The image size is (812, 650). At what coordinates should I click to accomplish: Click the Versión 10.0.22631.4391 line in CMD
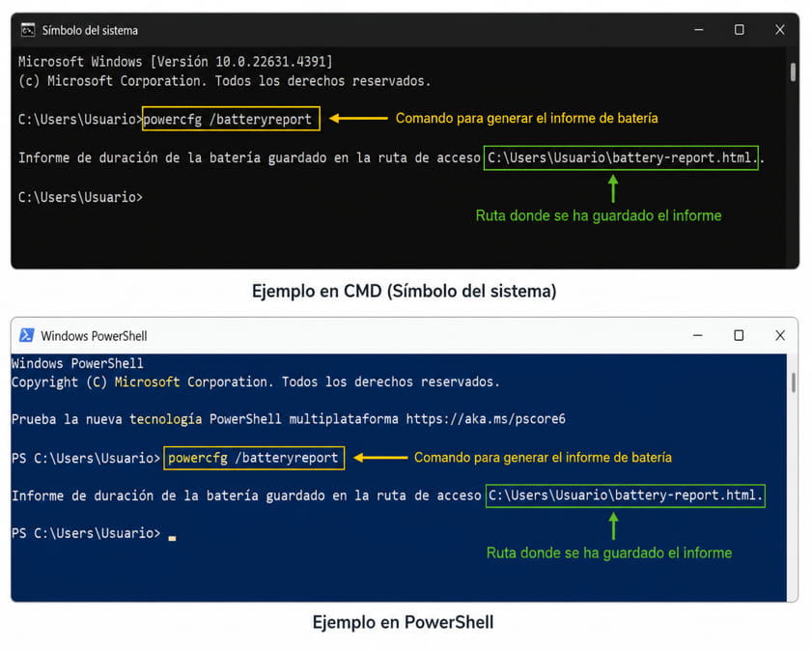tap(175, 62)
